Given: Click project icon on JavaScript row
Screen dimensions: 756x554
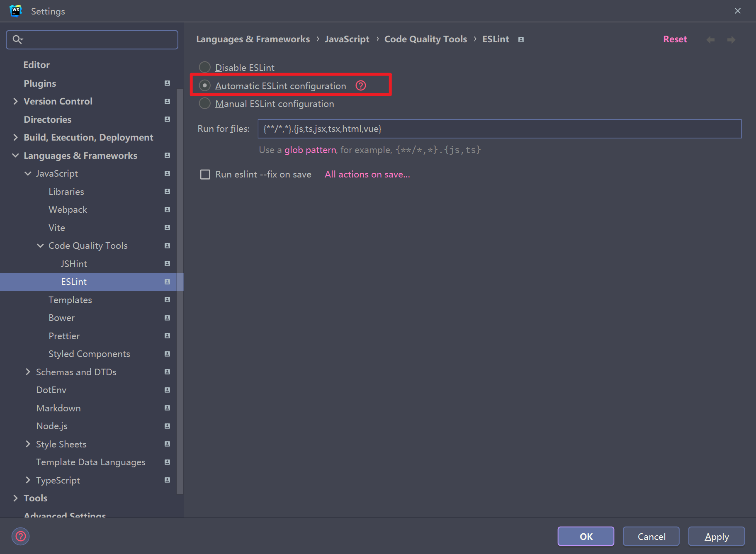Looking at the screenshot, I should click(x=167, y=173).
